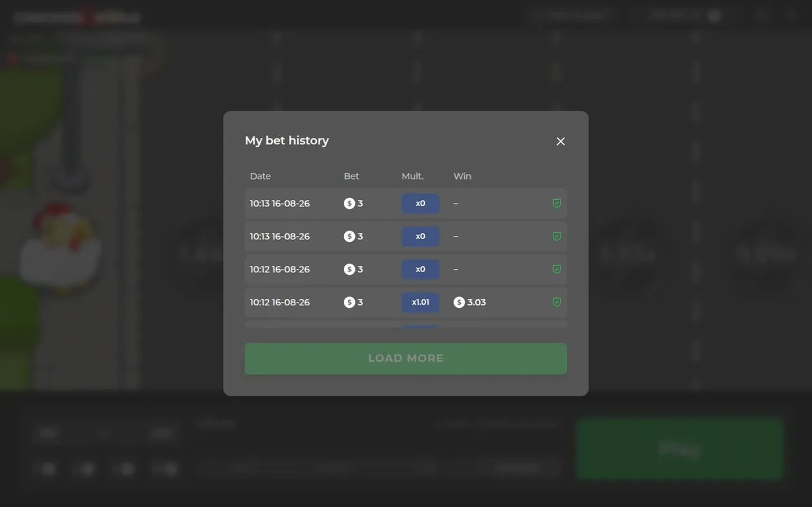Click the Mult. column header
The image size is (812, 507).
[x=412, y=176]
